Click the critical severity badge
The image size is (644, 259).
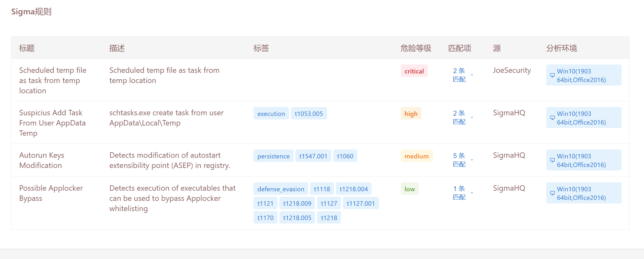414,71
